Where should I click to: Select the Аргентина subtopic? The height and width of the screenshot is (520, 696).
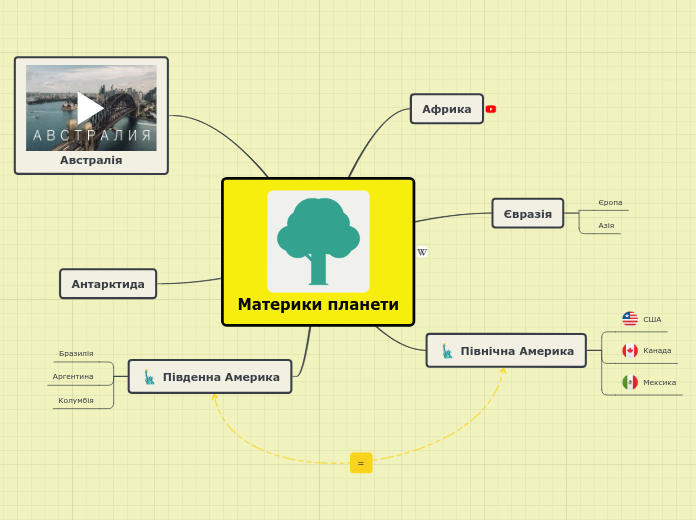73,377
